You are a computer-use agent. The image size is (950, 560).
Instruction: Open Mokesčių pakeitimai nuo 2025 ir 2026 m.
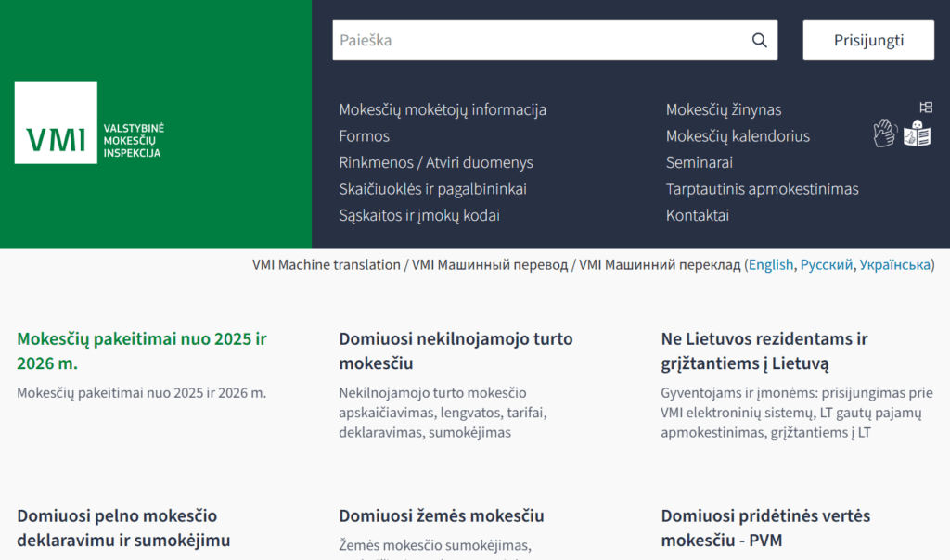141,350
